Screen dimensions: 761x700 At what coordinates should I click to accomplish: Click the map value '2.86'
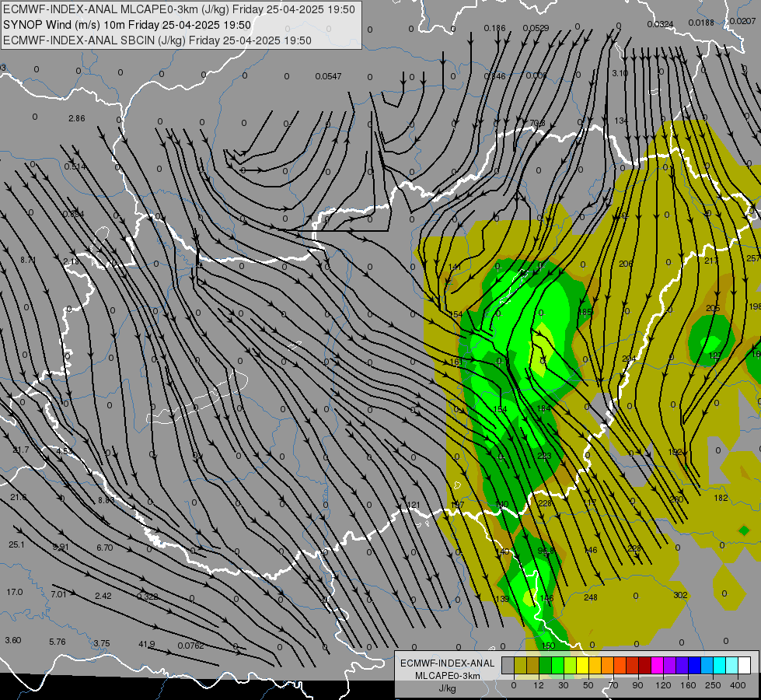tap(77, 118)
